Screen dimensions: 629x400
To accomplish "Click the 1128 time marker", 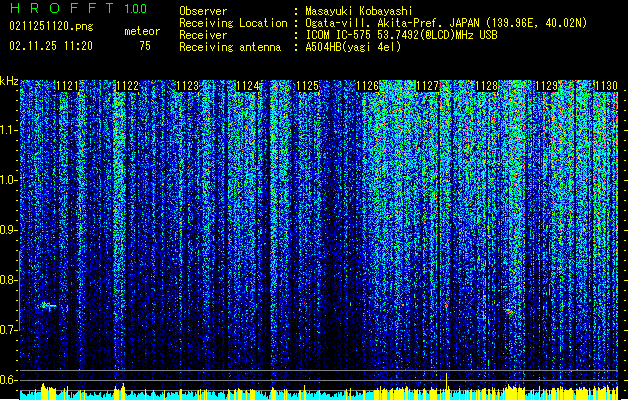I will (487, 86).
